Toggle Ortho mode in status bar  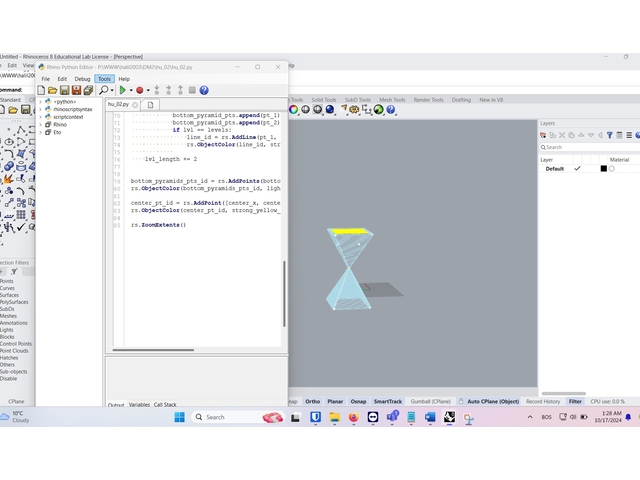tap(313, 401)
